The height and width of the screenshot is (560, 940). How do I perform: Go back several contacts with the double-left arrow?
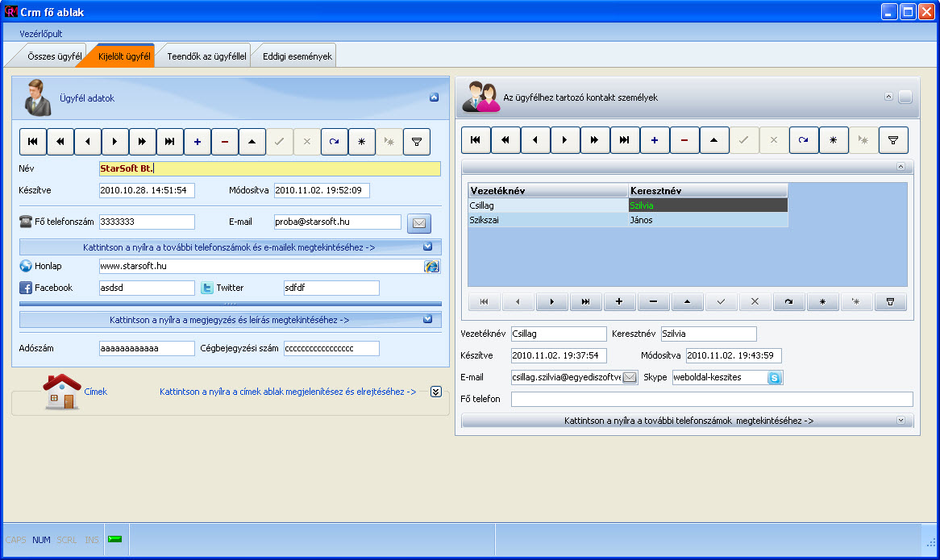(x=505, y=140)
